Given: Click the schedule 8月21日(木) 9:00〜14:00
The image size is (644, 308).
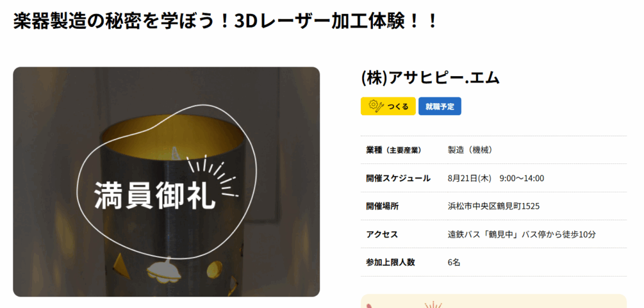Looking at the screenshot, I should click(x=496, y=179).
